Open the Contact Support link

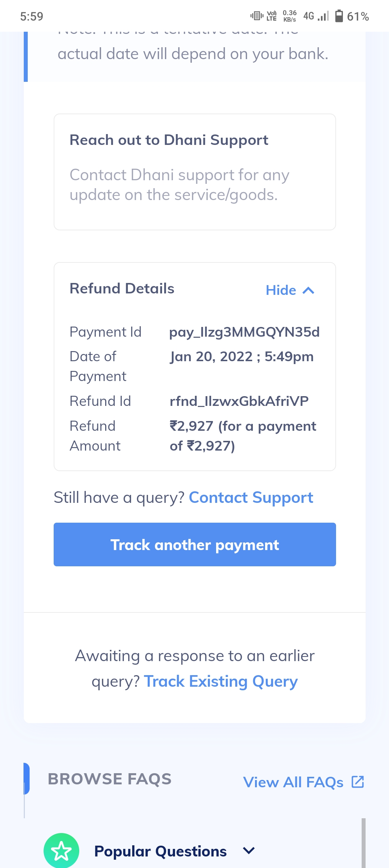point(251,498)
